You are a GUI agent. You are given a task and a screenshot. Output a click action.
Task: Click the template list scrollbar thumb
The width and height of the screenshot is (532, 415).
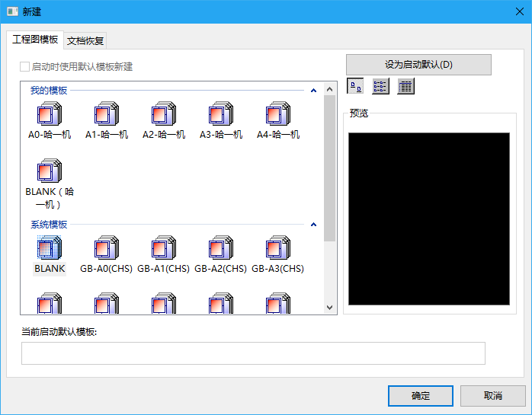click(x=329, y=168)
